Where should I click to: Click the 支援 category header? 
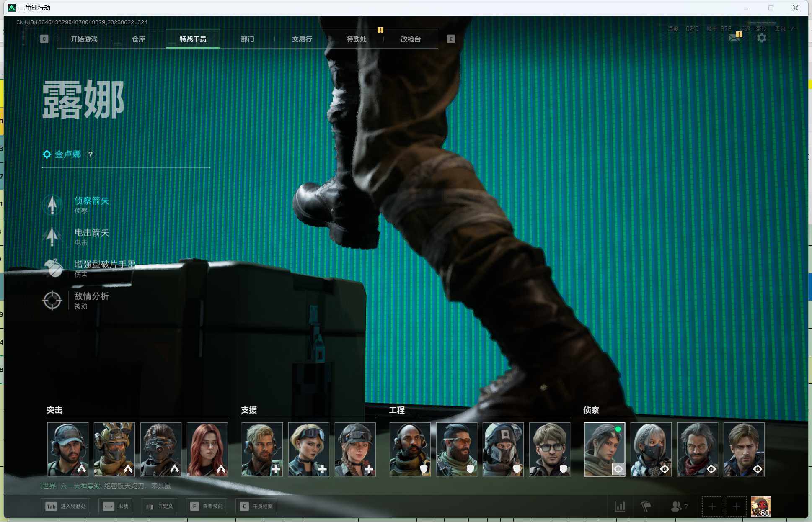[249, 410]
